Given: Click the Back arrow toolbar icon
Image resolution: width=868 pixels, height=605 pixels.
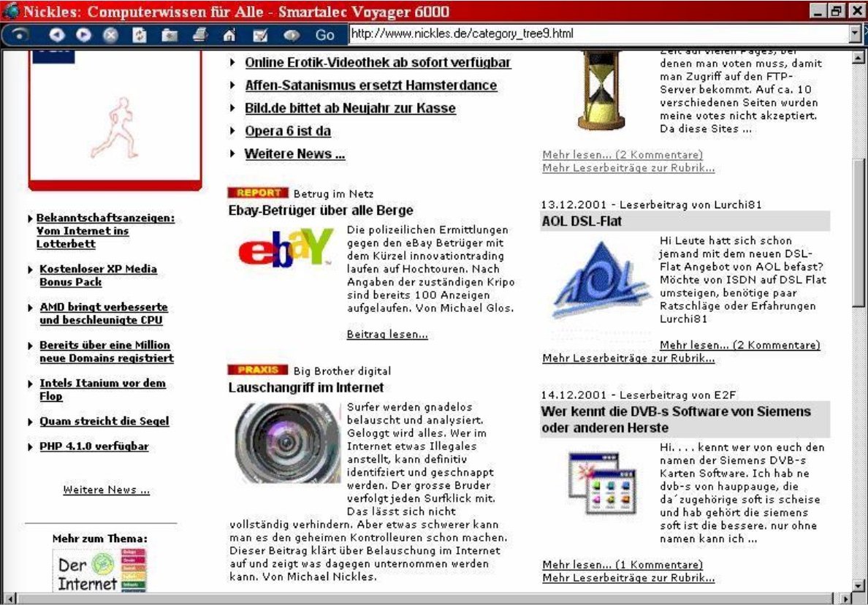Looking at the screenshot, I should click(x=56, y=35).
